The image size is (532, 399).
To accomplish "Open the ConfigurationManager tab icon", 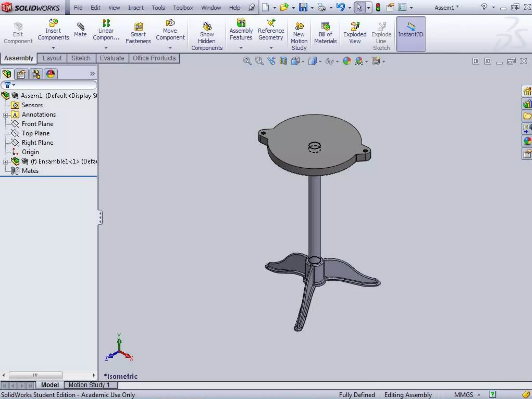I will coord(36,74).
